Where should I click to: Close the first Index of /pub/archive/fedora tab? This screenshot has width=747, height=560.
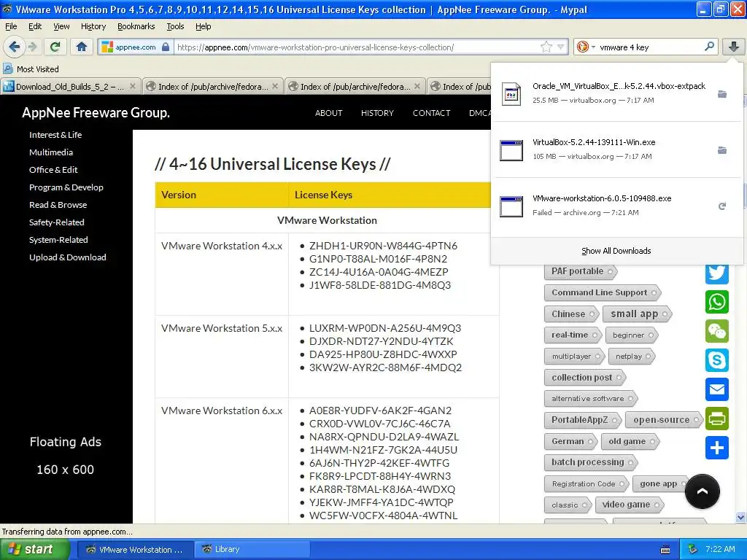click(x=275, y=86)
